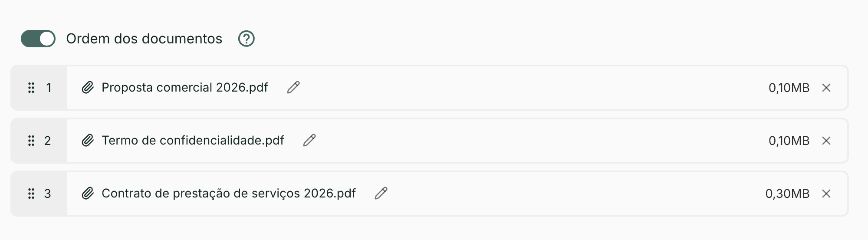Rename Proposta comercial 2026.pdf via the pencil icon
868x240 pixels.
coord(293,87)
